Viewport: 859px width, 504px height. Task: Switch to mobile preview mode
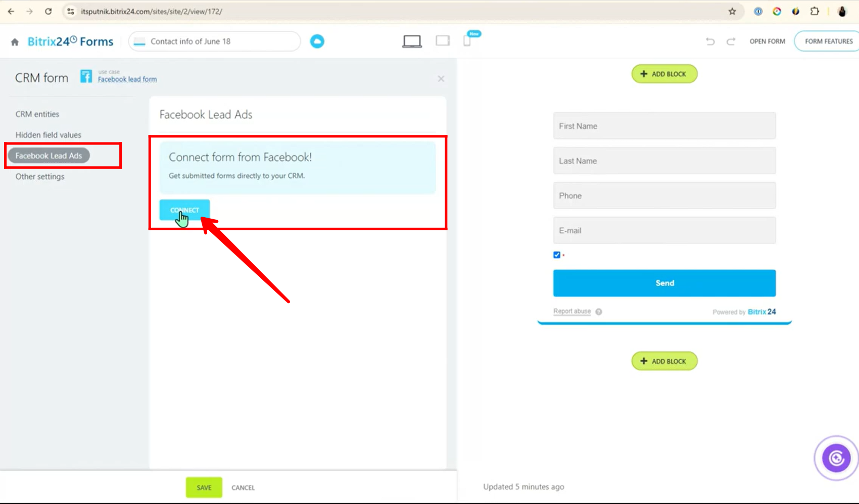pyautogui.click(x=467, y=41)
